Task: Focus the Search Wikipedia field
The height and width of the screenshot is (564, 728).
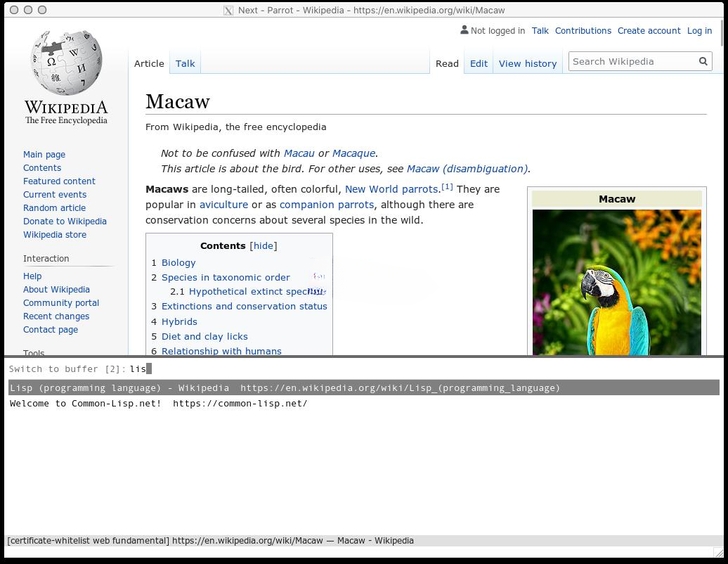Action: 631,62
